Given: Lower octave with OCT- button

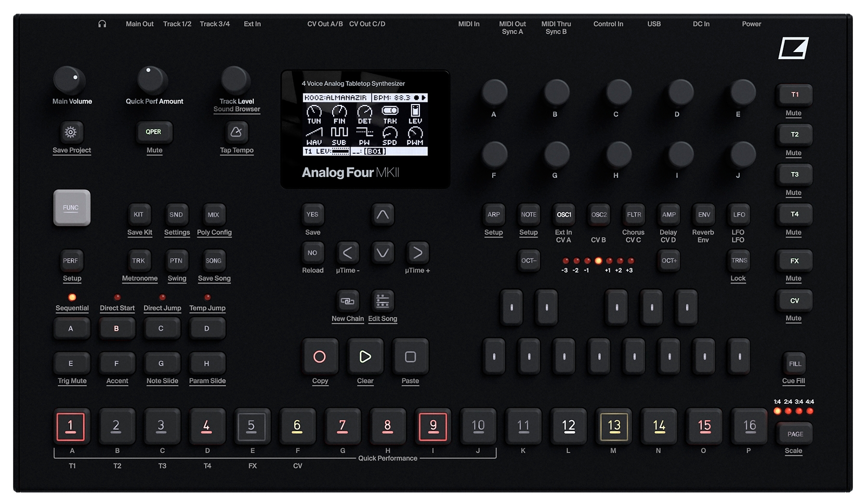Looking at the screenshot, I should click(529, 261).
